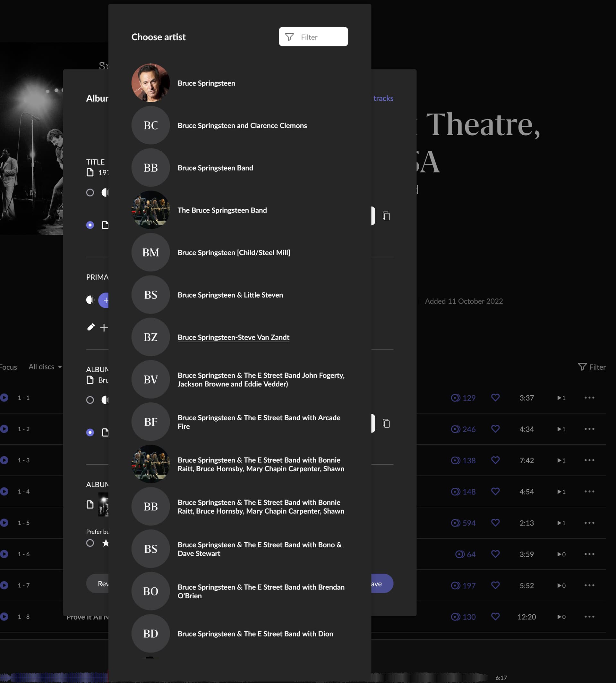Click the Save button

(381, 584)
